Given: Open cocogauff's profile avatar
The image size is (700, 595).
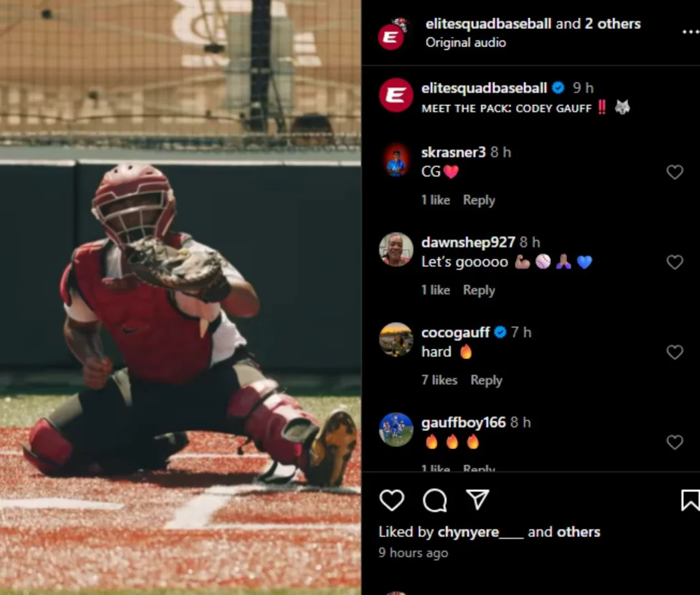Looking at the screenshot, I should 396,339.
